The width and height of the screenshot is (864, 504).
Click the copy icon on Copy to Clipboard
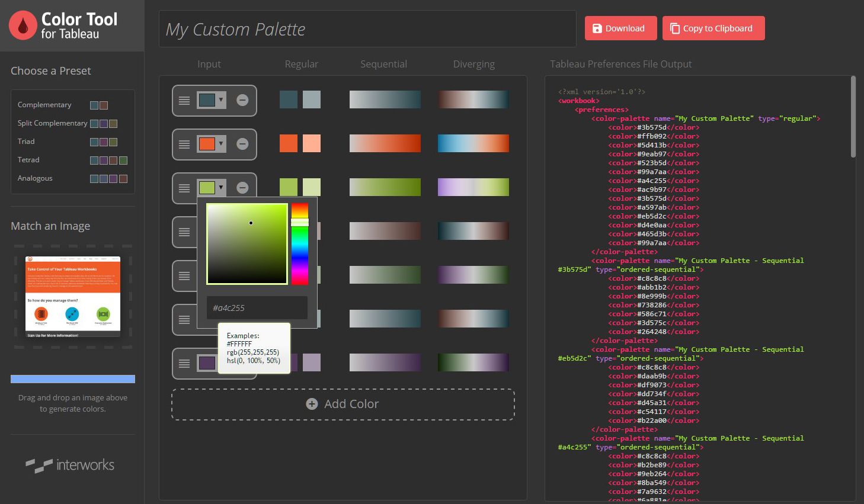pos(674,28)
